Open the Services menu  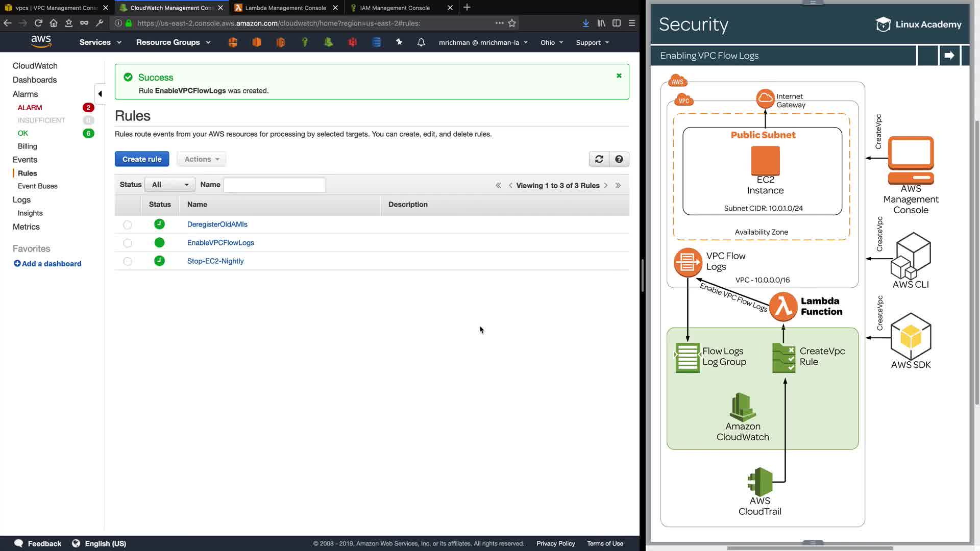click(100, 42)
